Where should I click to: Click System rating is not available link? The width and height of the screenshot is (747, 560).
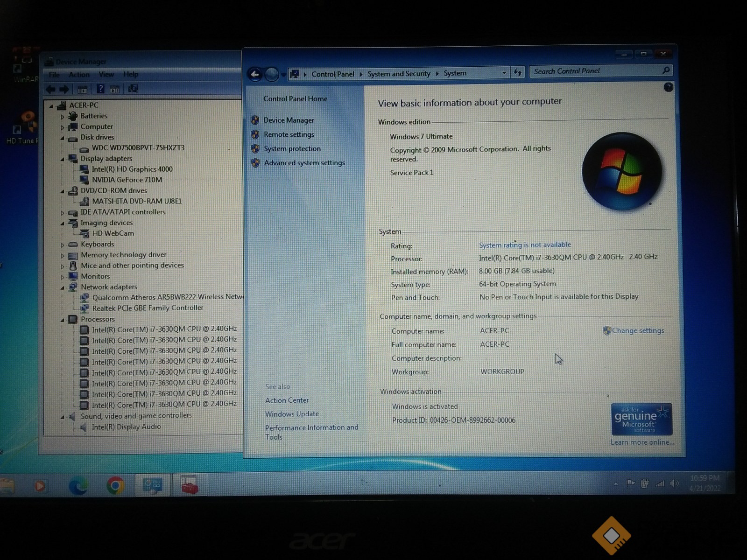pyautogui.click(x=525, y=245)
